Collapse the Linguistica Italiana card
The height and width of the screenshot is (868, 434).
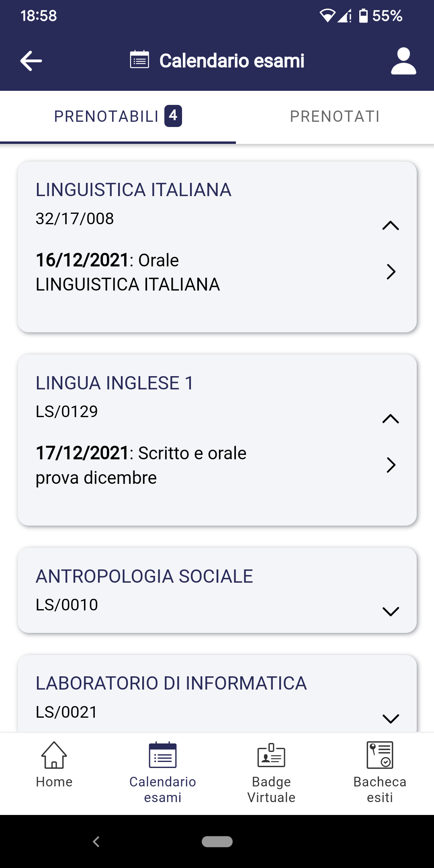pos(391,225)
